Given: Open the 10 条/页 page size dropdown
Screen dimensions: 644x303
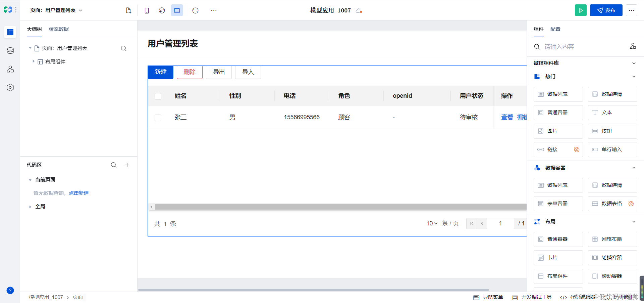Looking at the screenshot, I should coord(432,223).
